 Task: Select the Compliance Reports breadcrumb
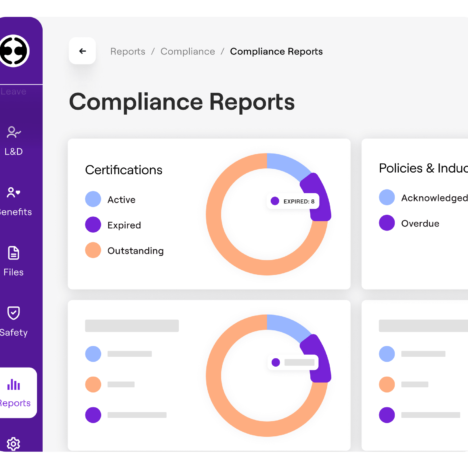click(276, 51)
